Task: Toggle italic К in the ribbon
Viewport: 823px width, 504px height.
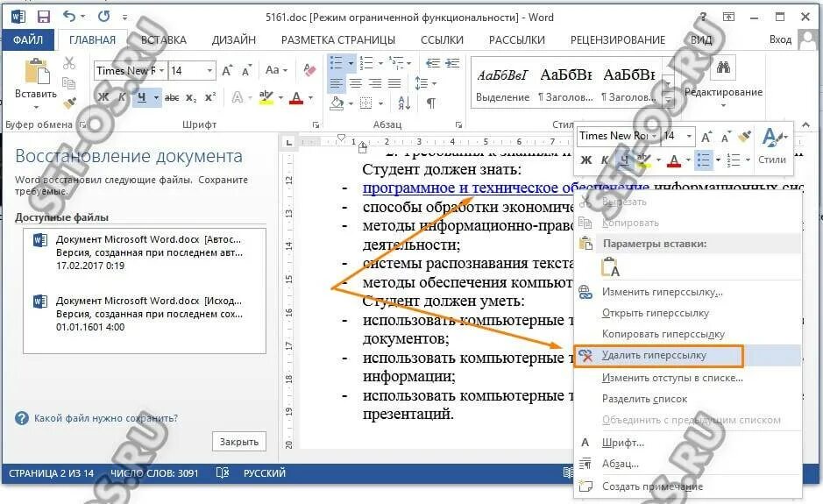Action: click(122, 97)
